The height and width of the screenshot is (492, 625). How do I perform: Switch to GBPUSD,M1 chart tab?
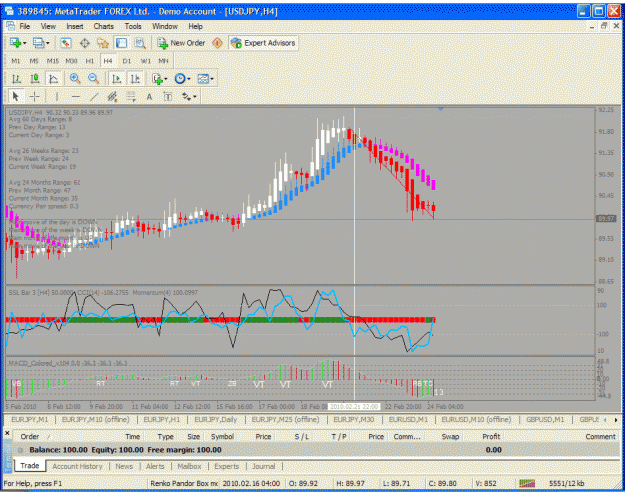pyautogui.click(x=545, y=419)
